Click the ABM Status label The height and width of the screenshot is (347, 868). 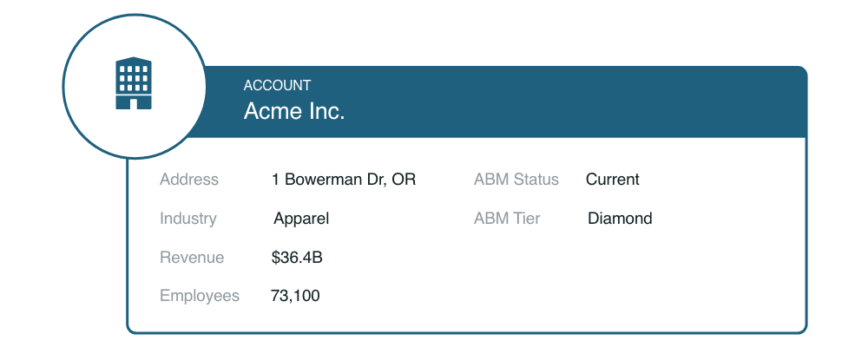[x=516, y=180]
